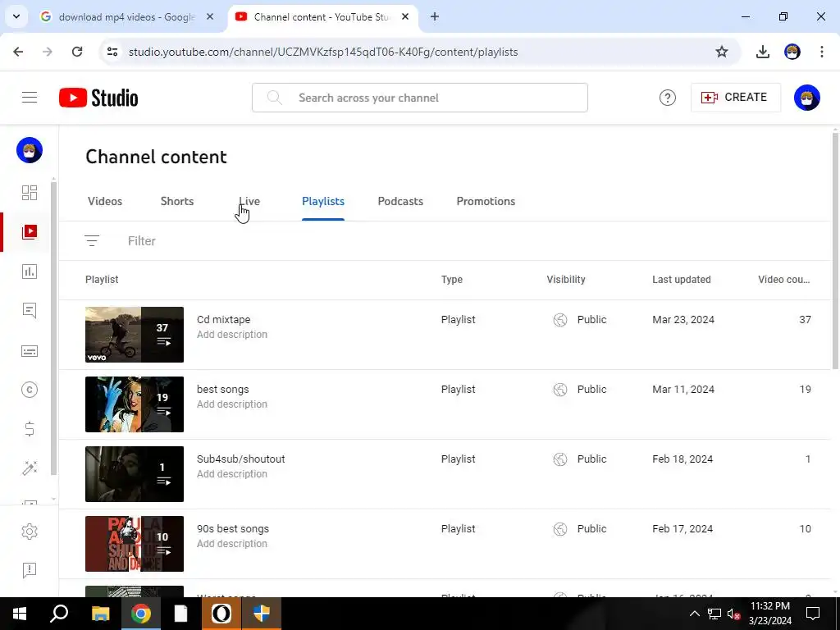Switch to the Podcasts tab

tap(400, 202)
